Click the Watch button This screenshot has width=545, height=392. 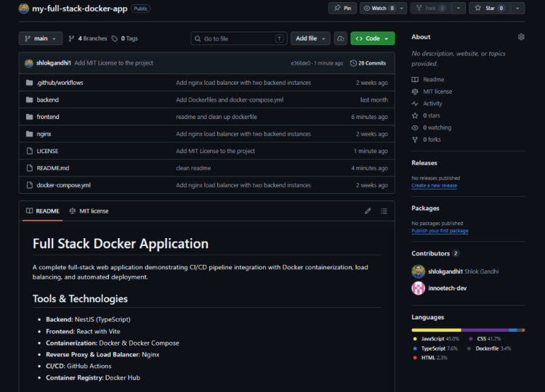coord(379,8)
